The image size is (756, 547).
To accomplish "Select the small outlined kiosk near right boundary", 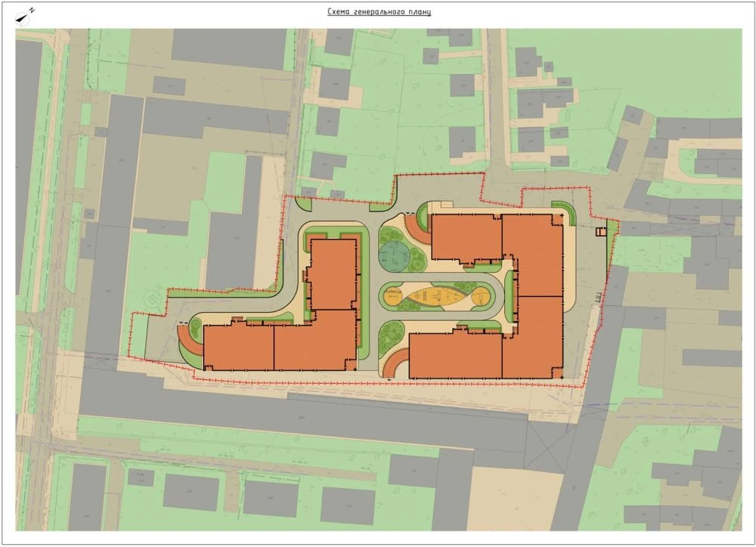I will (x=601, y=232).
